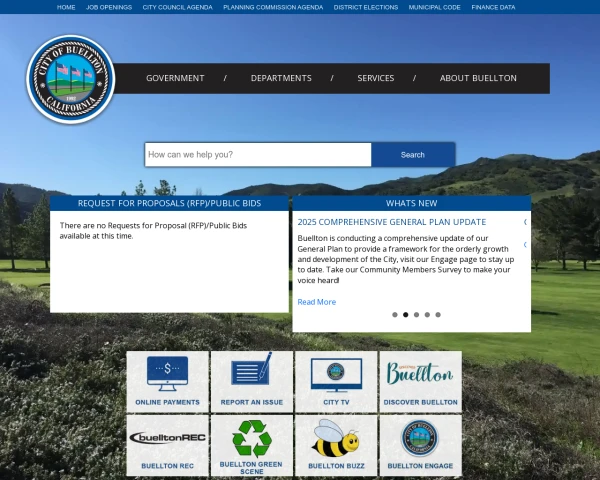
Task: Click the Whats New panel header
Action: (412, 203)
